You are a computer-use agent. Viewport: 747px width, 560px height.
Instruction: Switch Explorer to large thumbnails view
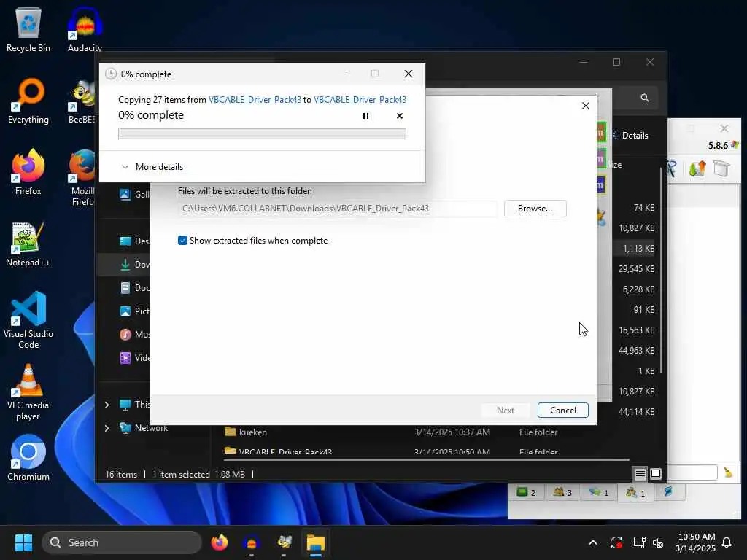point(656,474)
